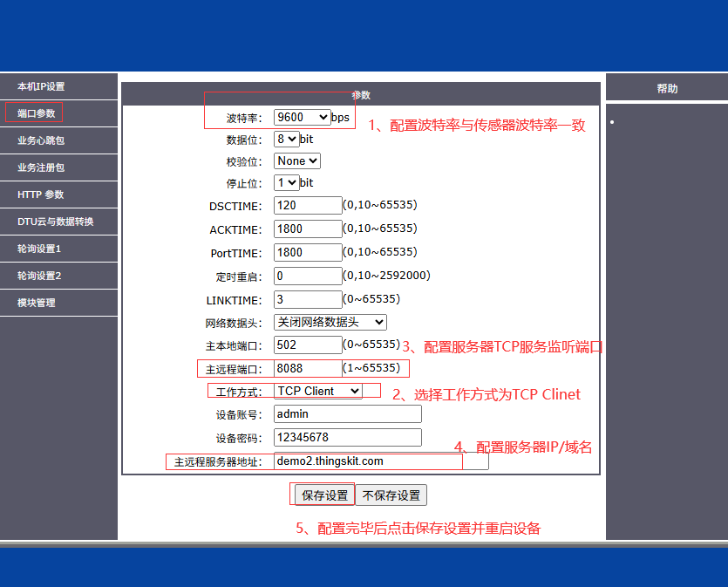Image resolution: width=728 pixels, height=587 pixels.
Task: Expand the 网络数据头 dropdown
Action: coord(330,323)
